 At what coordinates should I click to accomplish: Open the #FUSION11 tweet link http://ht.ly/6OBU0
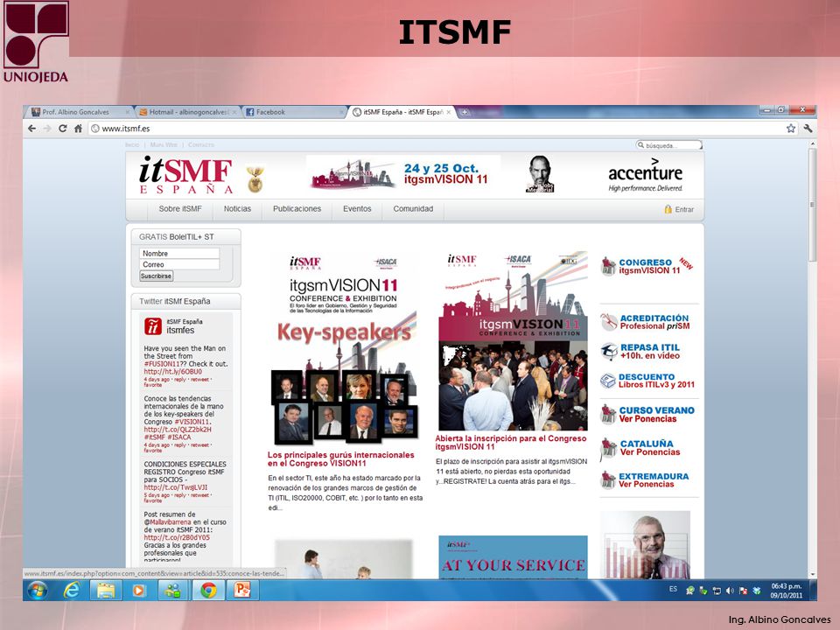[x=172, y=372]
